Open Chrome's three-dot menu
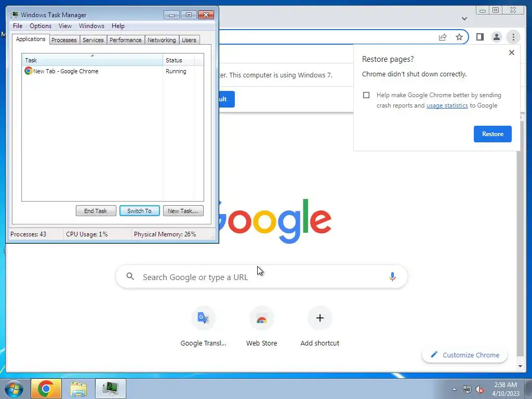Viewport: 532px width, 399px height. [513, 37]
